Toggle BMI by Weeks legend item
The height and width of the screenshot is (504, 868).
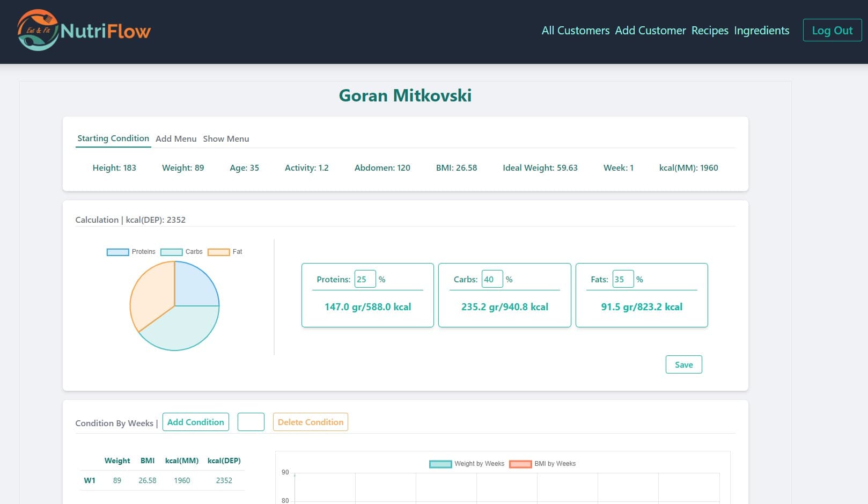click(x=520, y=464)
